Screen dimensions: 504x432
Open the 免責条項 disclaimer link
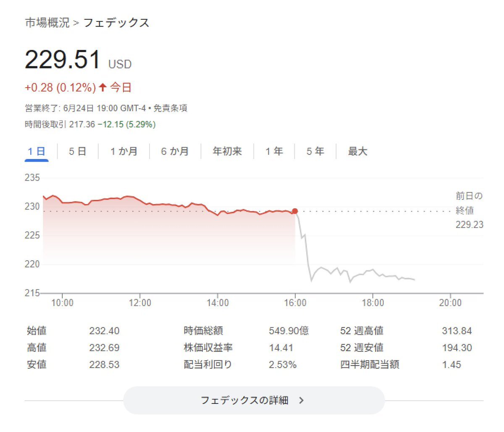tap(170, 108)
